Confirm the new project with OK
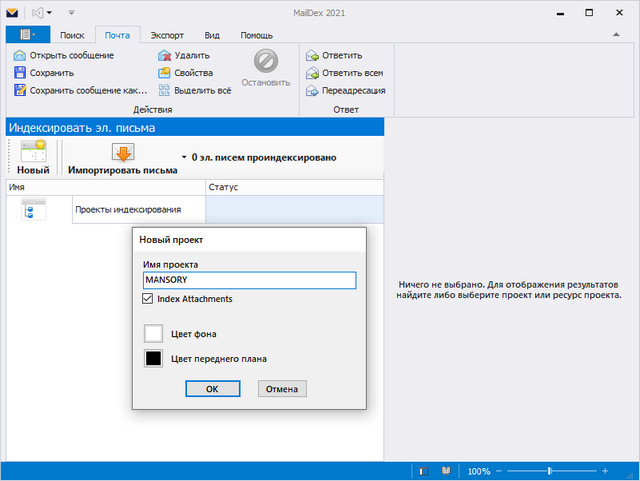 (x=212, y=389)
